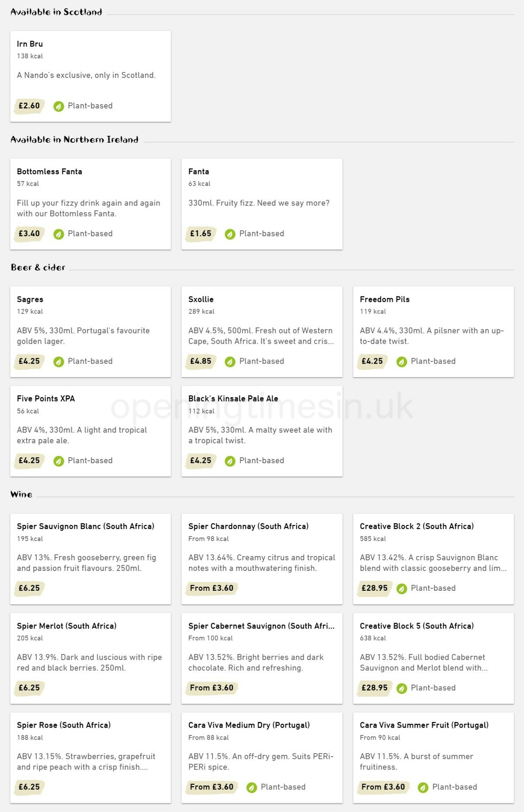Click the leaf icon next to Fanta's price

230,233
